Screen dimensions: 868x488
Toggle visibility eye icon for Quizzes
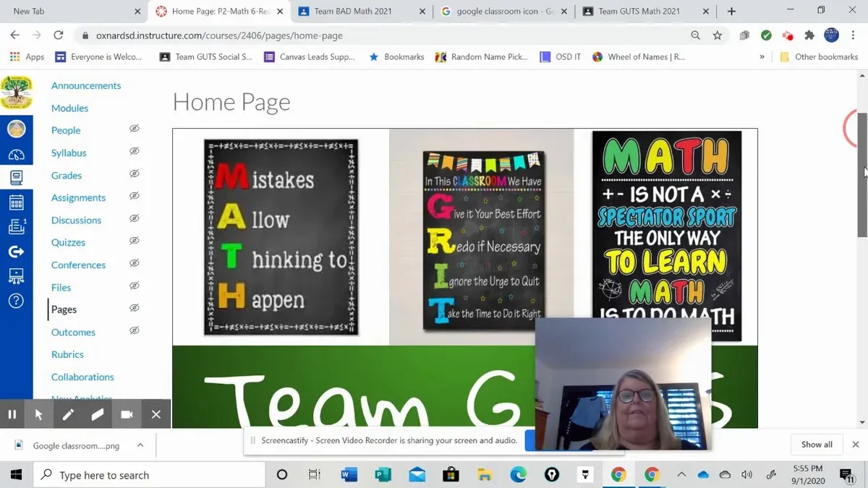(134, 241)
